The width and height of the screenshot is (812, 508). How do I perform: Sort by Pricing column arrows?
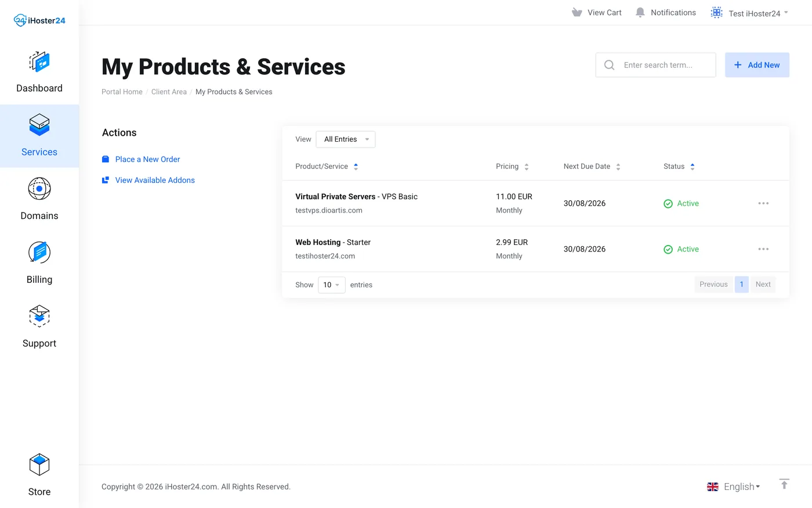pyautogui.click(x=527, y=167)
